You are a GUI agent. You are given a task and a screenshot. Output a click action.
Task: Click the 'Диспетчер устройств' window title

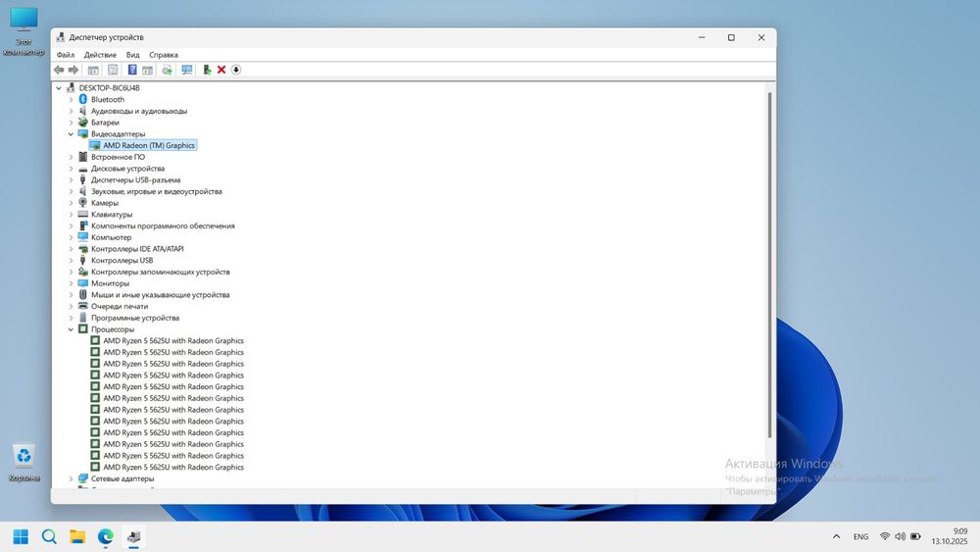pos(106,37)
